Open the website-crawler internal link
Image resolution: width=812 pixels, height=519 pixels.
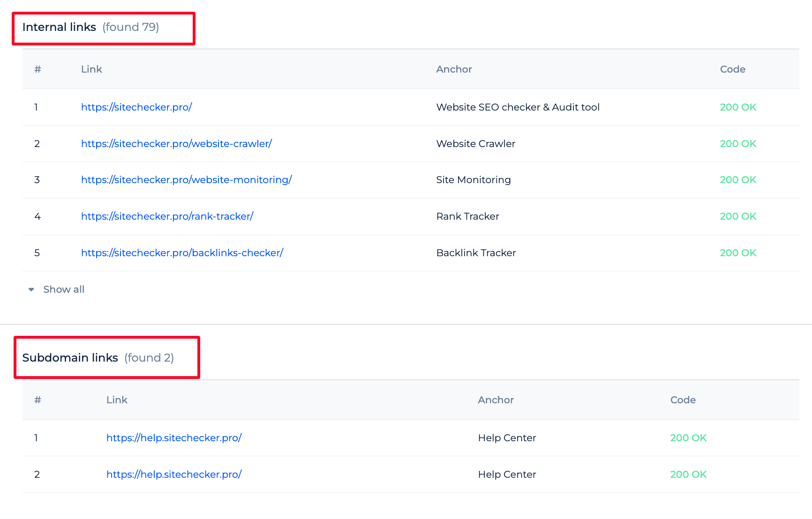click(x=176, y=144)
